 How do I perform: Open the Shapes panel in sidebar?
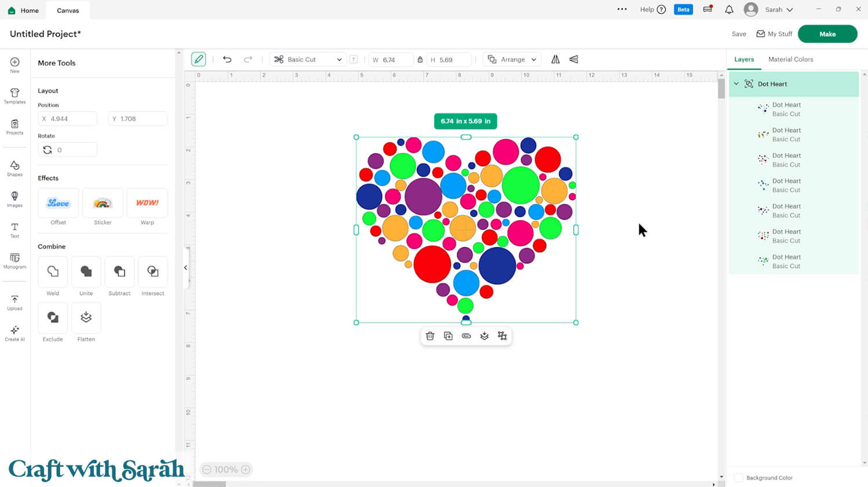pyautogui.click(x=14, y=168)
